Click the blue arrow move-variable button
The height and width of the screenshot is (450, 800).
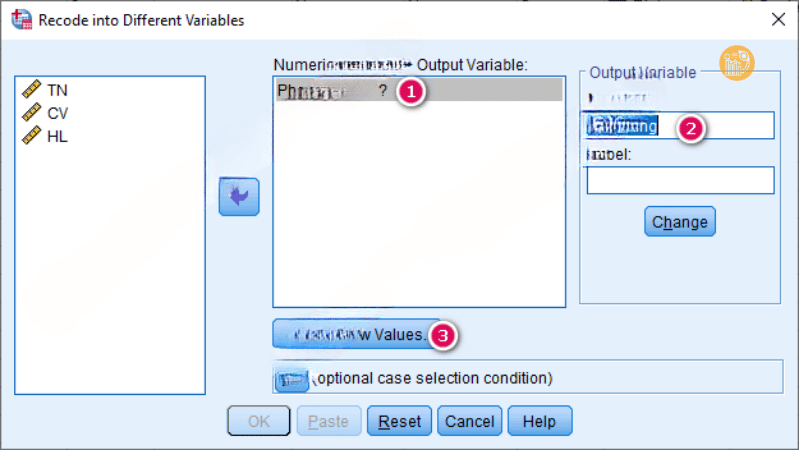pos(238,197)
